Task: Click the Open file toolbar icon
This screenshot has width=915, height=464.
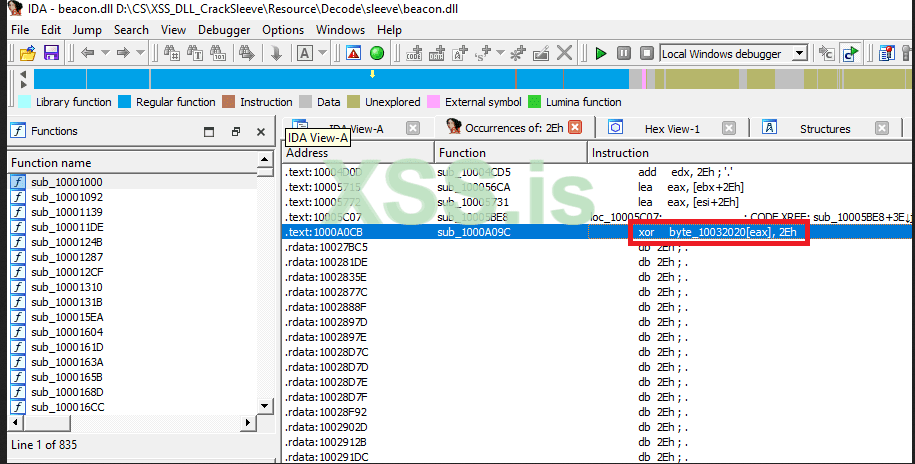Action: click(25, 53)
